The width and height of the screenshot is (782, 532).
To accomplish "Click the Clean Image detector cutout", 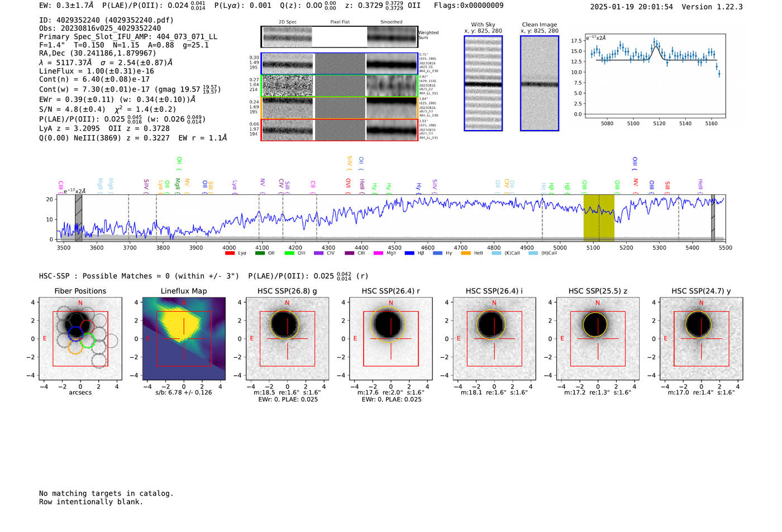I will (x=540, y=83).
